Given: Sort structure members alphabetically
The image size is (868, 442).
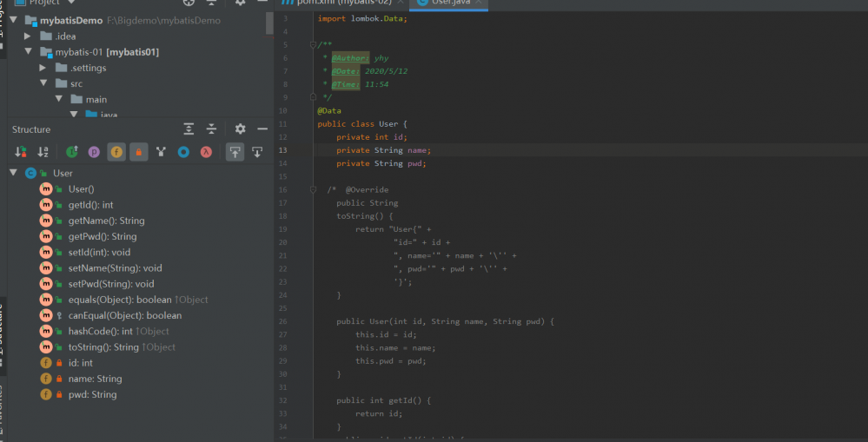Looking at the screenshot, I should 43,152.
